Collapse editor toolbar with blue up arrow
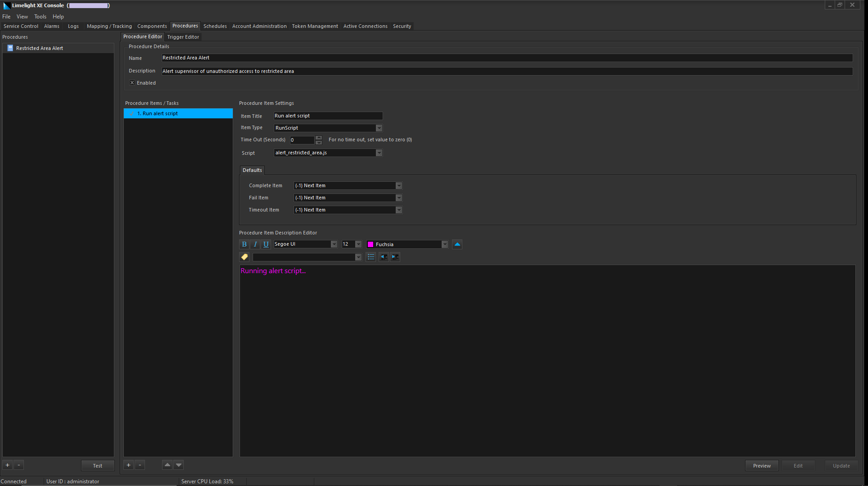Viewport: 868px width, 486px height. (457, 244)
